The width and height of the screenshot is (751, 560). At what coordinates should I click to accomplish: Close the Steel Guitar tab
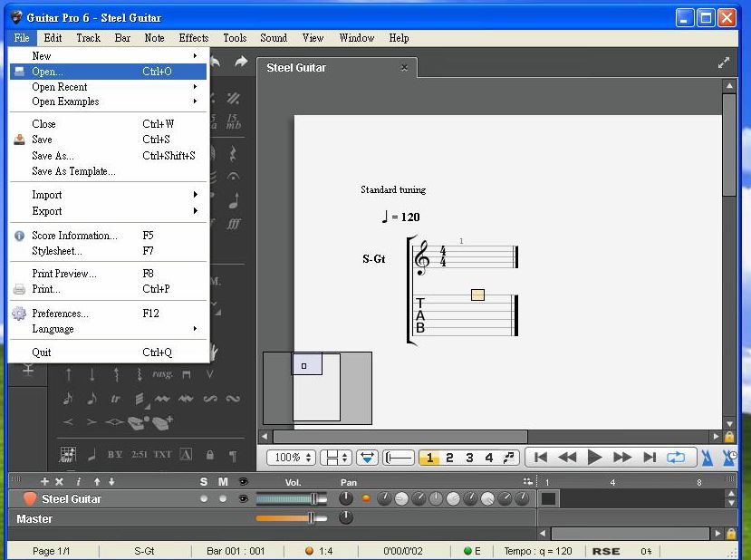[x=404, y=68]
